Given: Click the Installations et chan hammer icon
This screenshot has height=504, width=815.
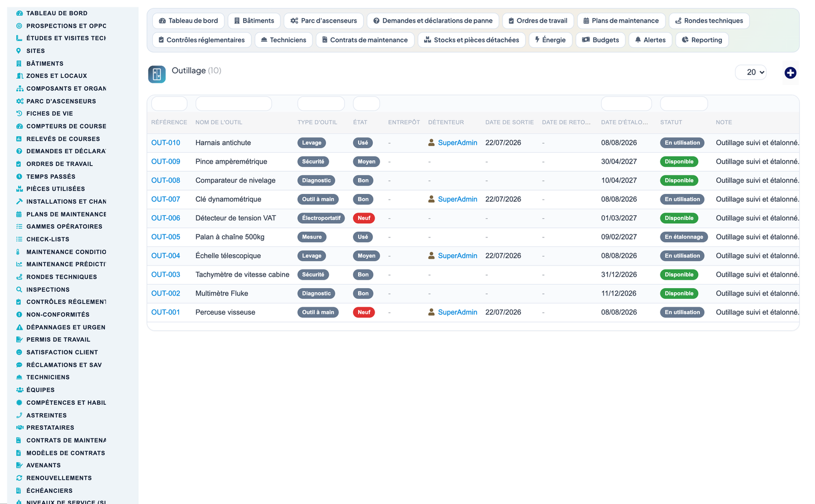Looking at the screenshot, I should (19, 201).
